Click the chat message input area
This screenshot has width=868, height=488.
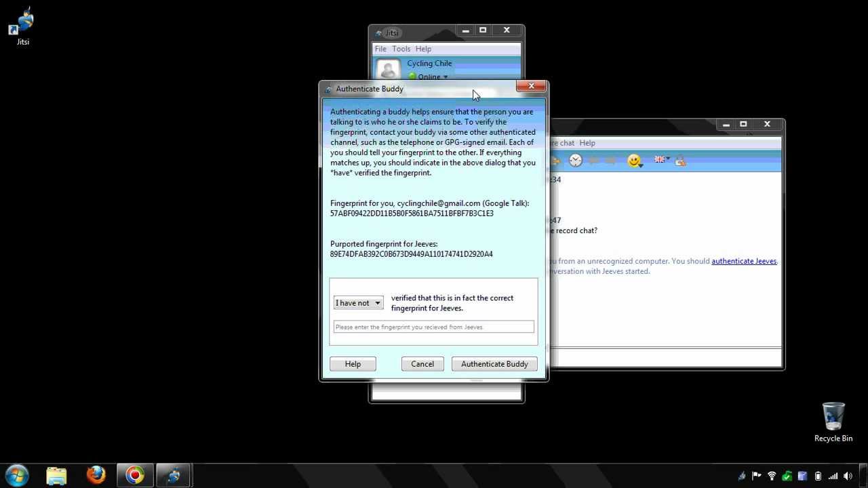coord(665,357)
